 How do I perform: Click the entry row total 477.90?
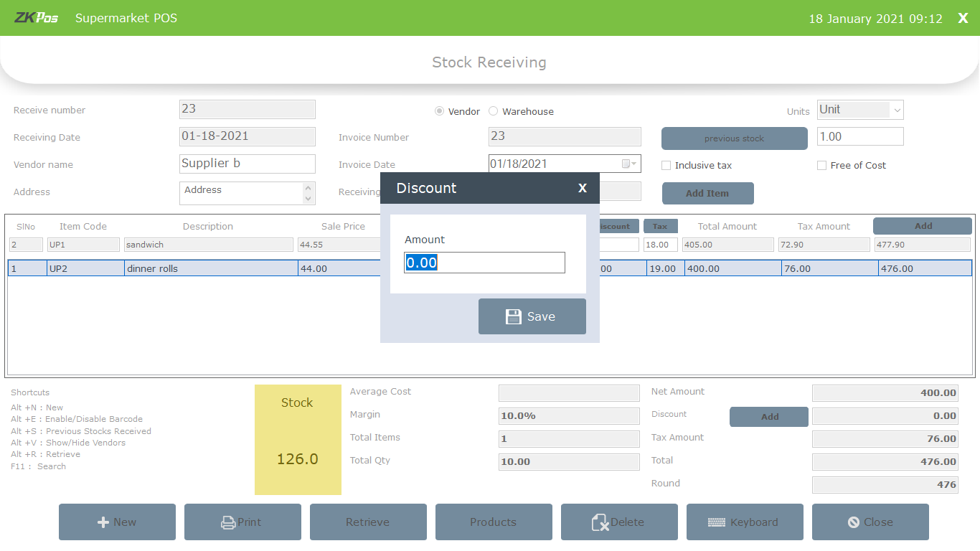click(923, 245)
